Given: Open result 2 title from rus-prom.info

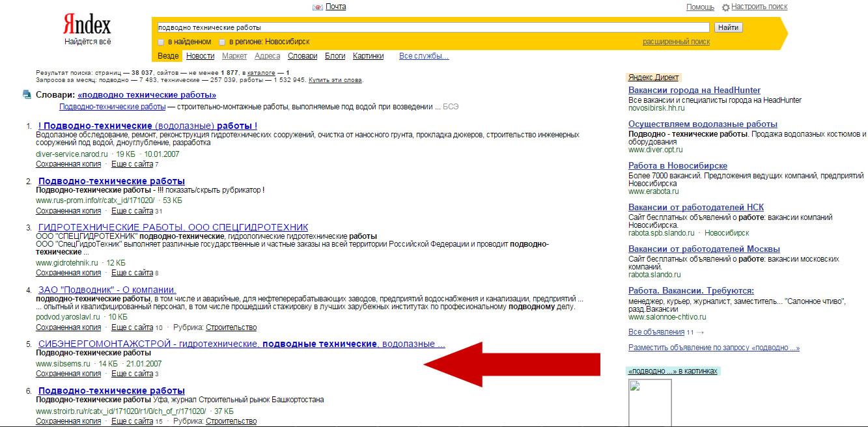Looking at the screenshot, I should tap(111, 181).
